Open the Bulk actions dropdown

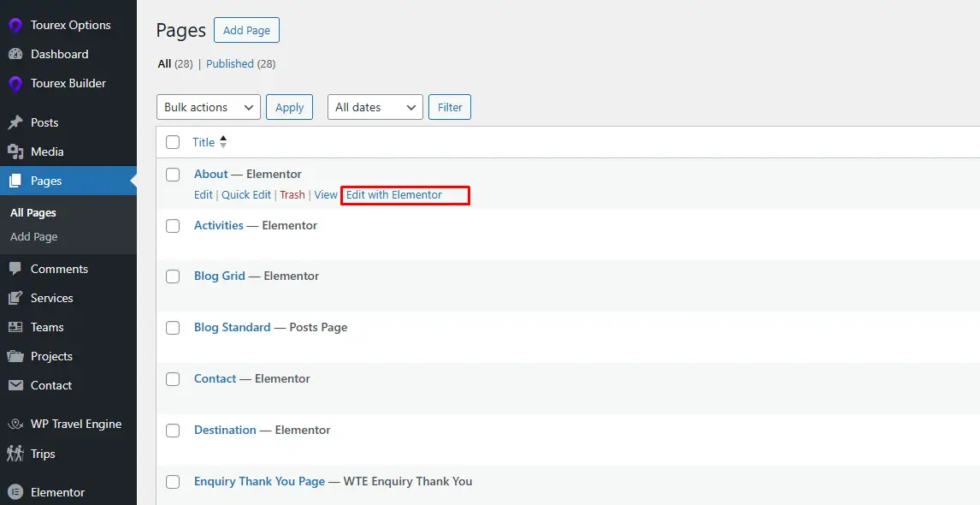coord(208,107)
